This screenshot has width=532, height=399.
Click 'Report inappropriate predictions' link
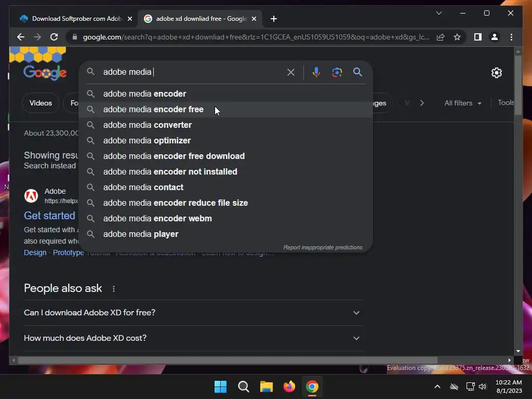click(x=323, y=248)
